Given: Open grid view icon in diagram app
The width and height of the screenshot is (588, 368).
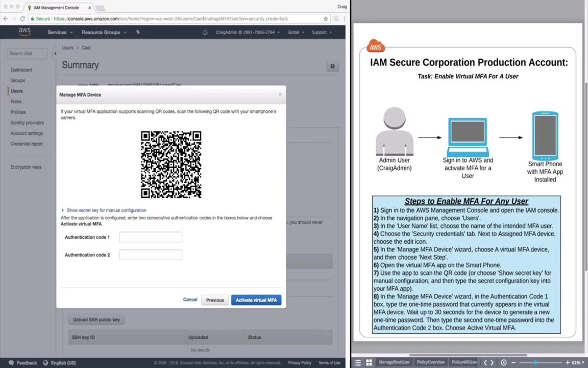Looking at the screenshot, I should pos(369,362).
